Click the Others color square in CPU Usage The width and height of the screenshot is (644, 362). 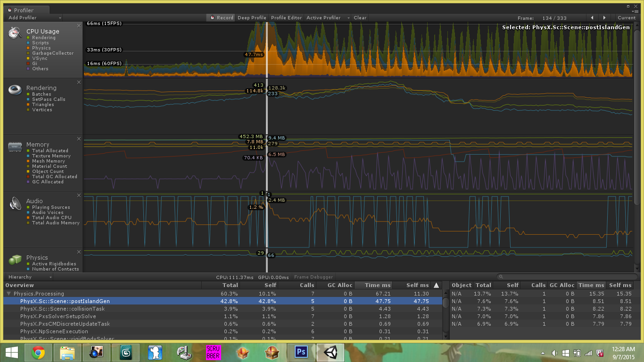click(x=28, y=69)
